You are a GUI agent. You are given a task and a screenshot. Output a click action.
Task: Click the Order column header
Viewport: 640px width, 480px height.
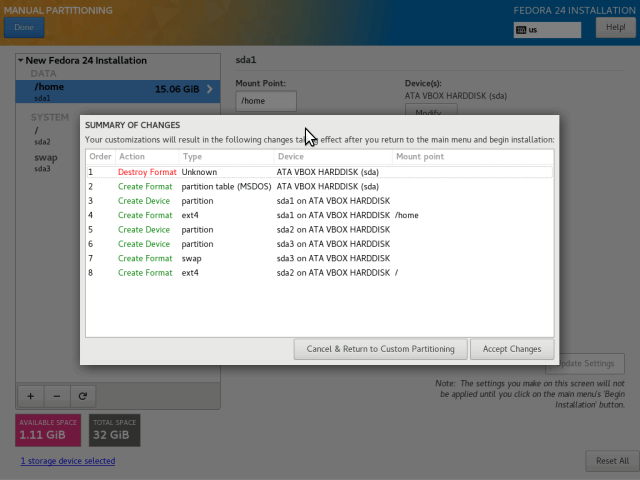point(100,157)
